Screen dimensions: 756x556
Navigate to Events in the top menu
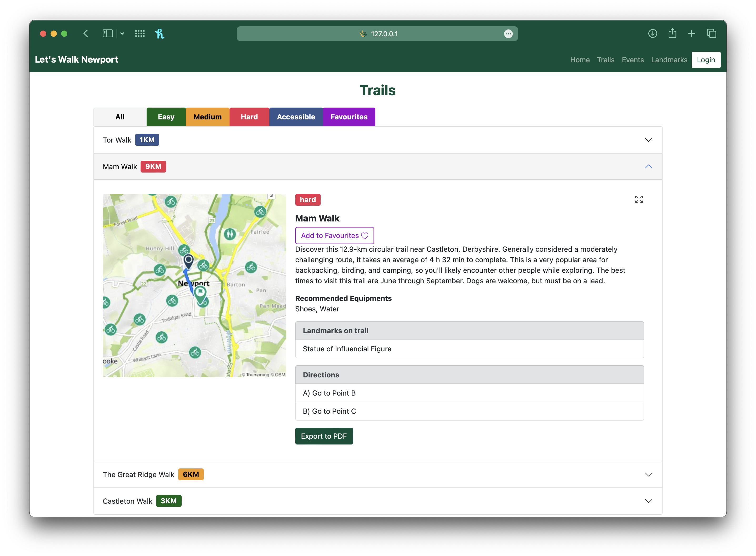click(x=633, y=59)
